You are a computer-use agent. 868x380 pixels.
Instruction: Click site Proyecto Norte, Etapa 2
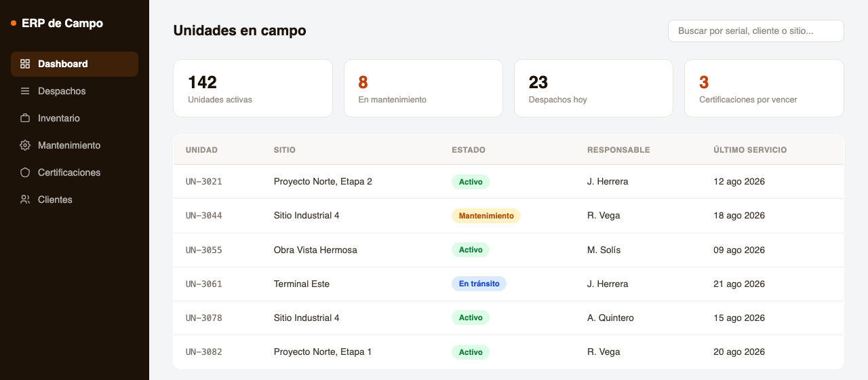click(x=323, y=182)
